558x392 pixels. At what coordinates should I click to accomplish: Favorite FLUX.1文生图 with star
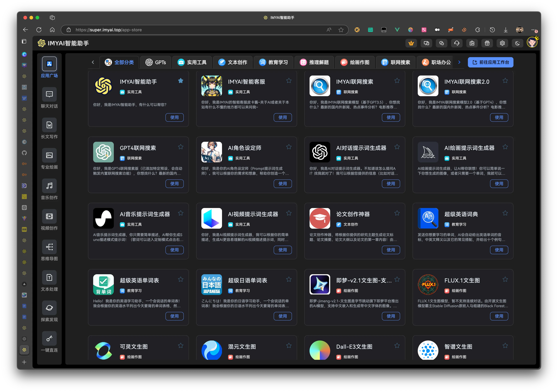(505, 279)
